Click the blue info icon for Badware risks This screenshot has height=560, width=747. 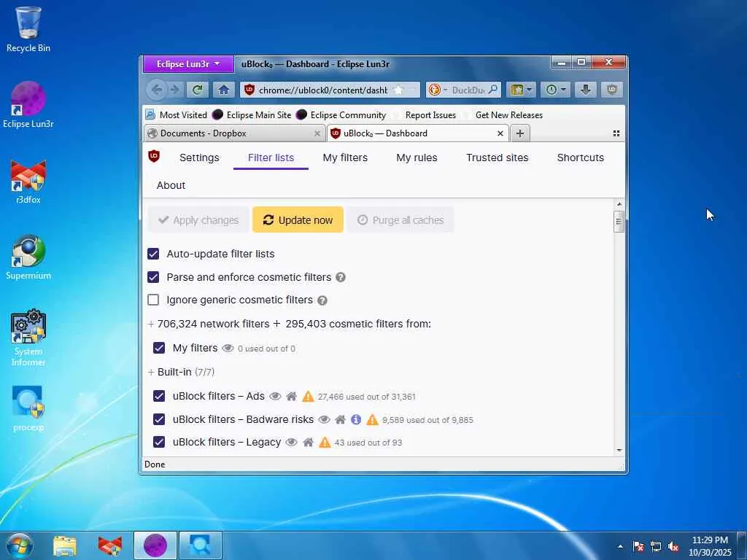[356, 419]
